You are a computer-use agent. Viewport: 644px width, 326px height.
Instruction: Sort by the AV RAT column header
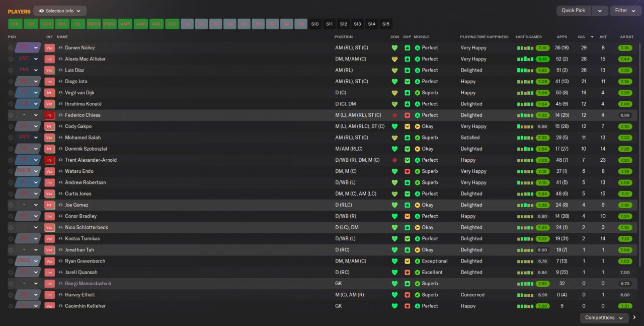tap(626, 37)
